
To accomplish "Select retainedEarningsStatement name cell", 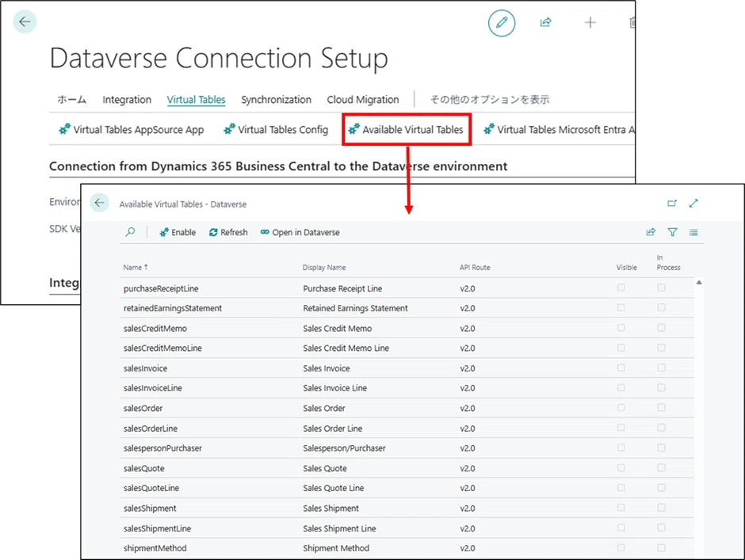I will tap(173, 308).
